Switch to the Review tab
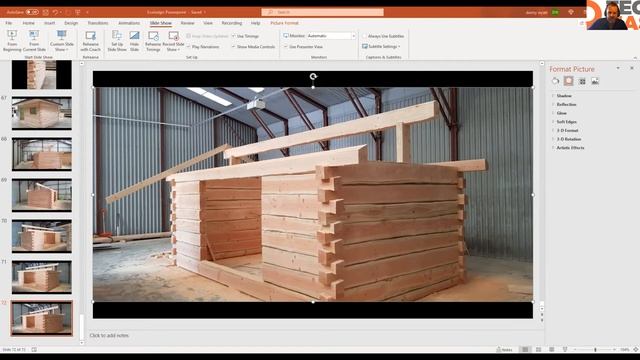Image resolution: width=640 pixels, height=360 pixels. [x=187, y=23]
